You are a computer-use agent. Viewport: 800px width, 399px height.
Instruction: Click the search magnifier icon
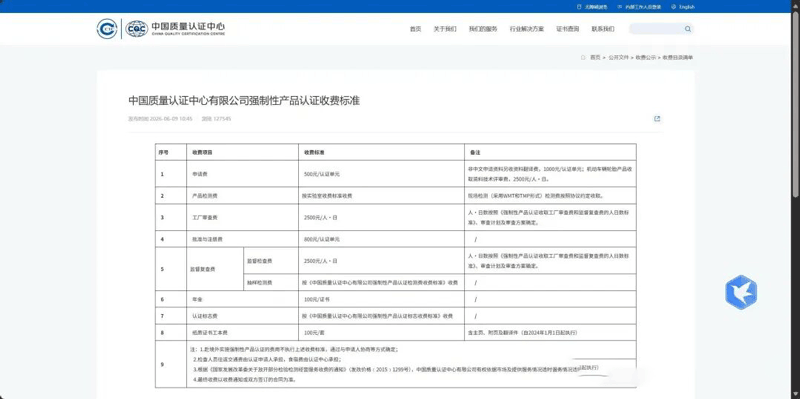pyautogui.click(x=688, y=29)
